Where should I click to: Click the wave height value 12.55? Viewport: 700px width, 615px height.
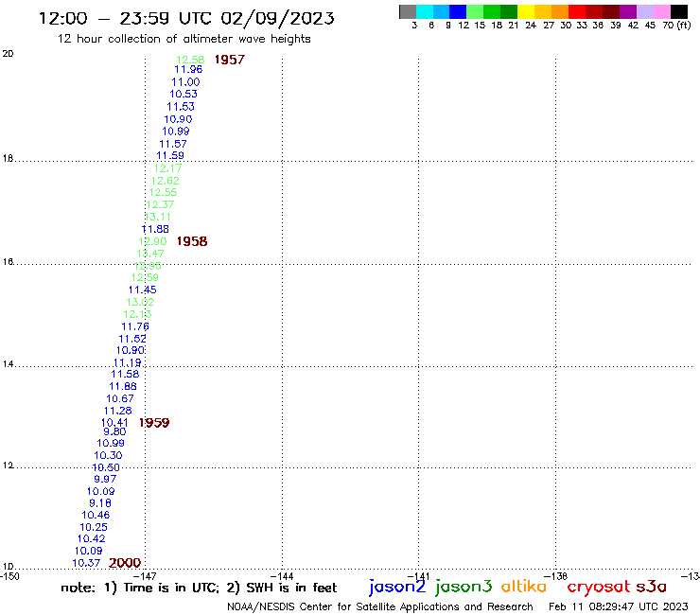pos(163,192)
